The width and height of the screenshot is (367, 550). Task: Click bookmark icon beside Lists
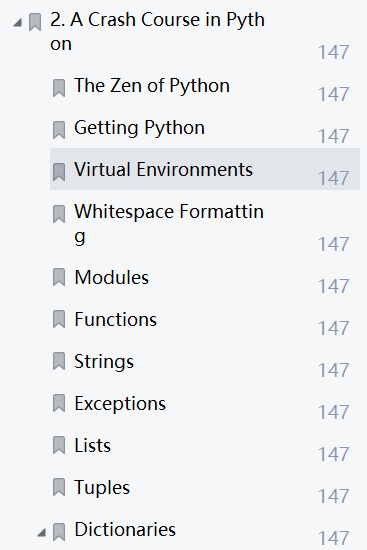pos(59,445)
